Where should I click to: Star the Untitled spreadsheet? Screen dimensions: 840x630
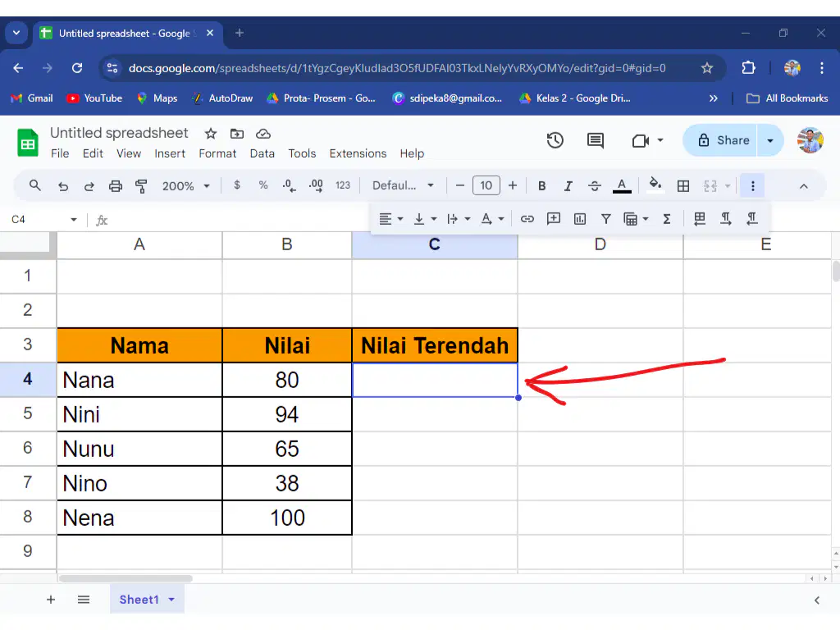tap(211, 134)
